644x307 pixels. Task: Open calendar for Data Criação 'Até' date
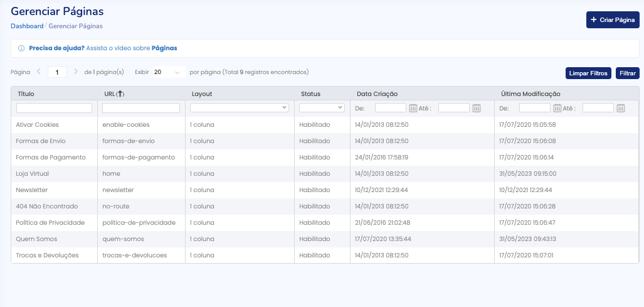(x=477, y=108)
